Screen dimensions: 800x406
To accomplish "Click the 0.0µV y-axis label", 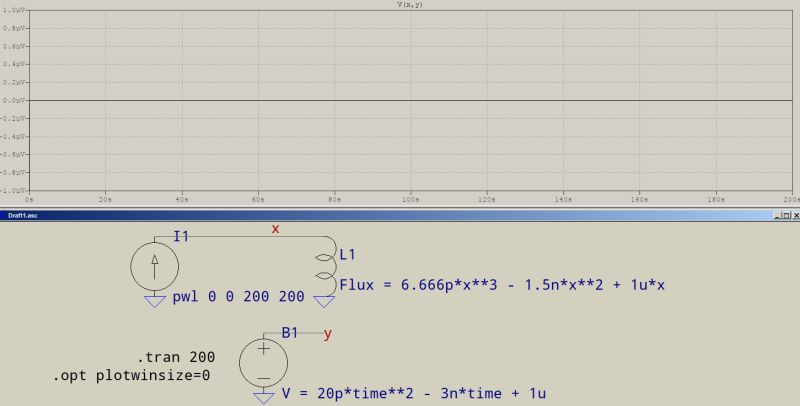I will tap(12, 100).
